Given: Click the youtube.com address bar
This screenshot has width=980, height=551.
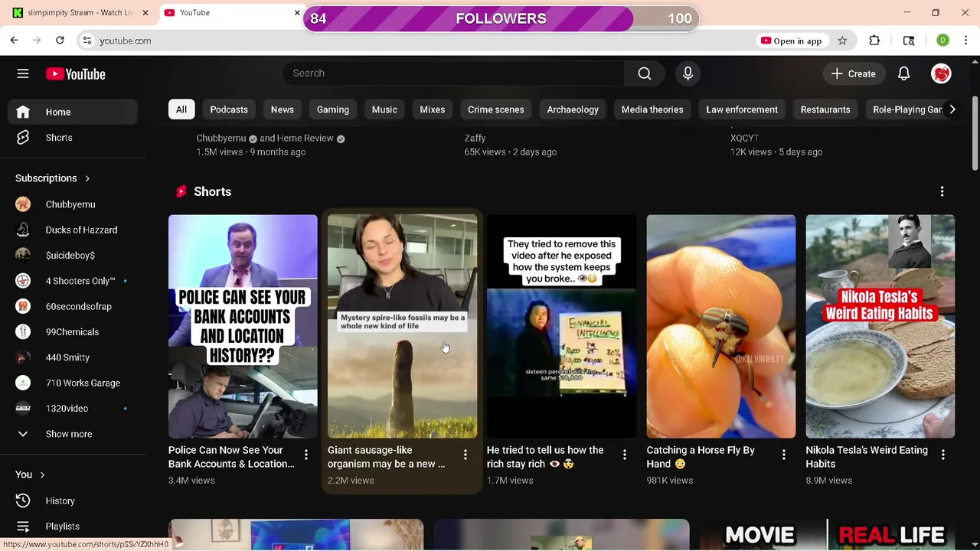Looking at the screenshot, I should point(421,41).
